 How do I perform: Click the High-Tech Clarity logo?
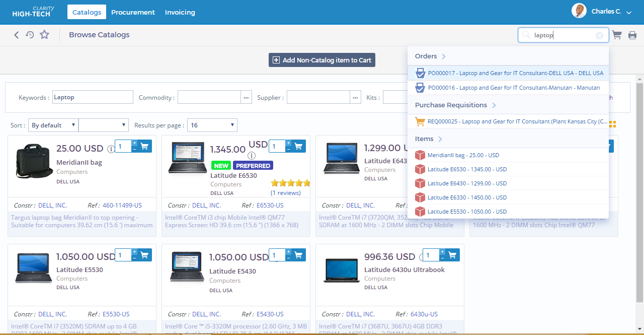point(33,12)
